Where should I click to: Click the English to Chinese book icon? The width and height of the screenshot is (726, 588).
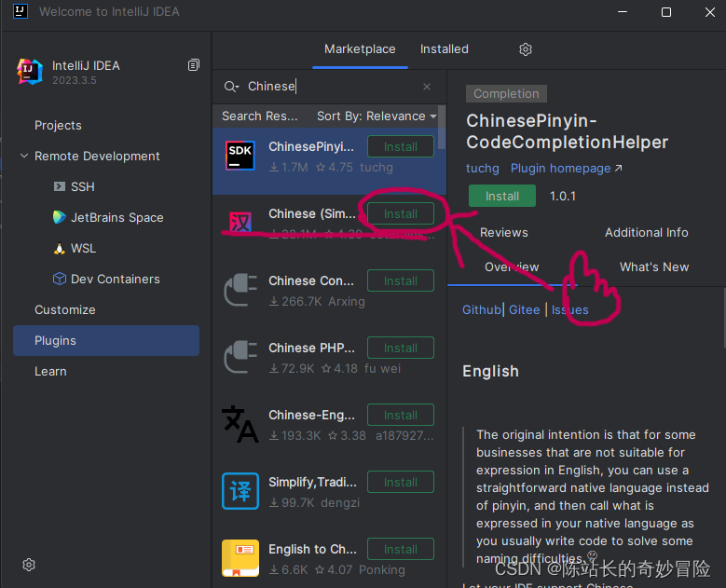click(240, 558)
